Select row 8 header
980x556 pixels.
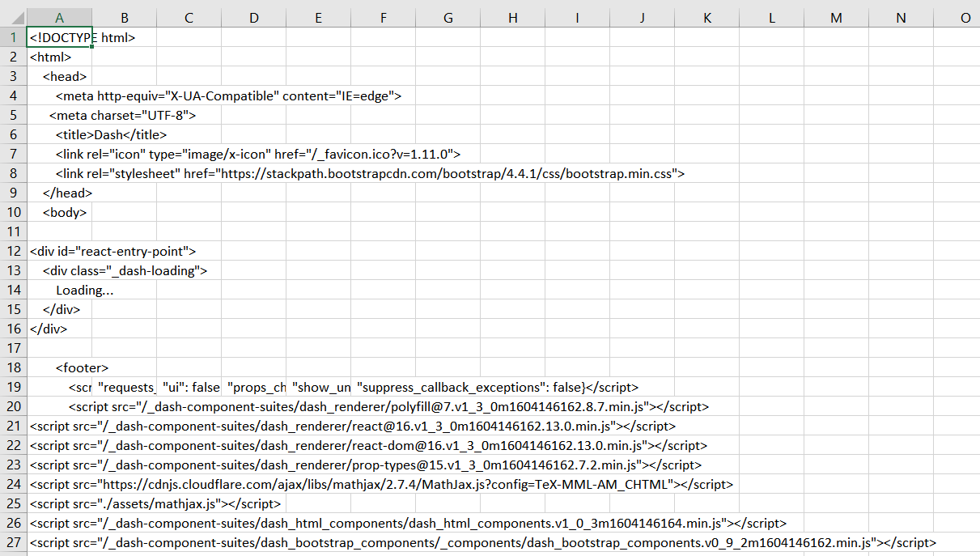[x=14, y=173]
